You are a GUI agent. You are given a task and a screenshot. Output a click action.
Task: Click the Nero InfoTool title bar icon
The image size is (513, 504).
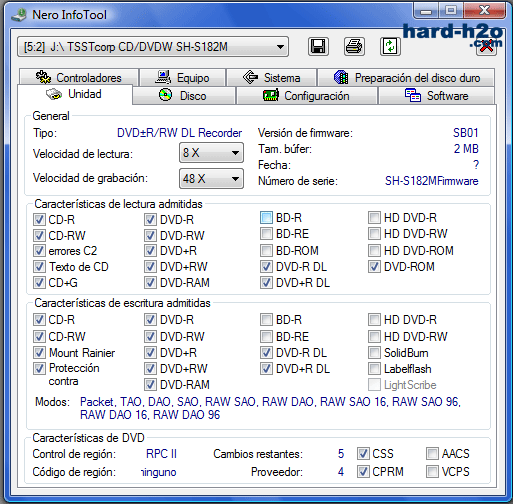(x=19, y=15)
